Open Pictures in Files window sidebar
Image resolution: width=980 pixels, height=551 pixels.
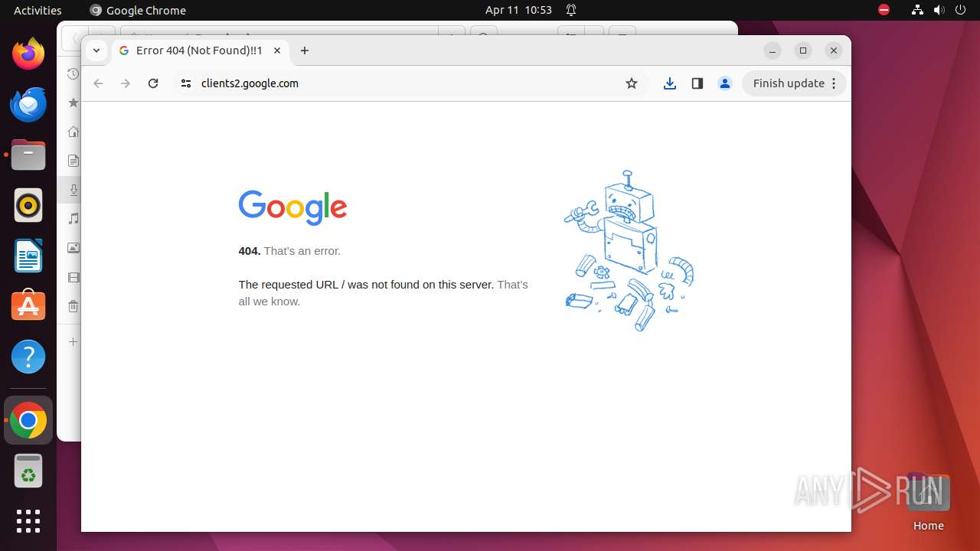pyautogui.click(x=73, y=248)
